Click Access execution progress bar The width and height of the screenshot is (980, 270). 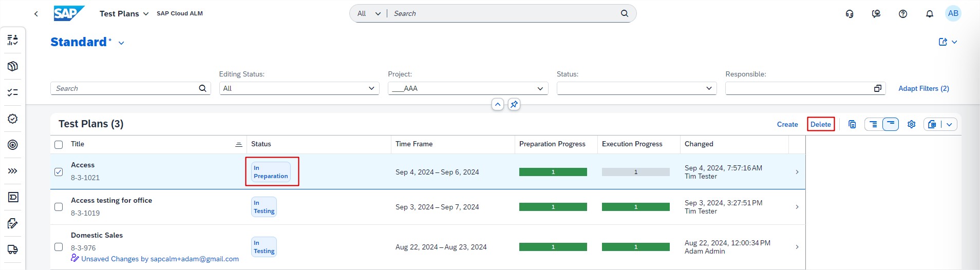(635, 172)
